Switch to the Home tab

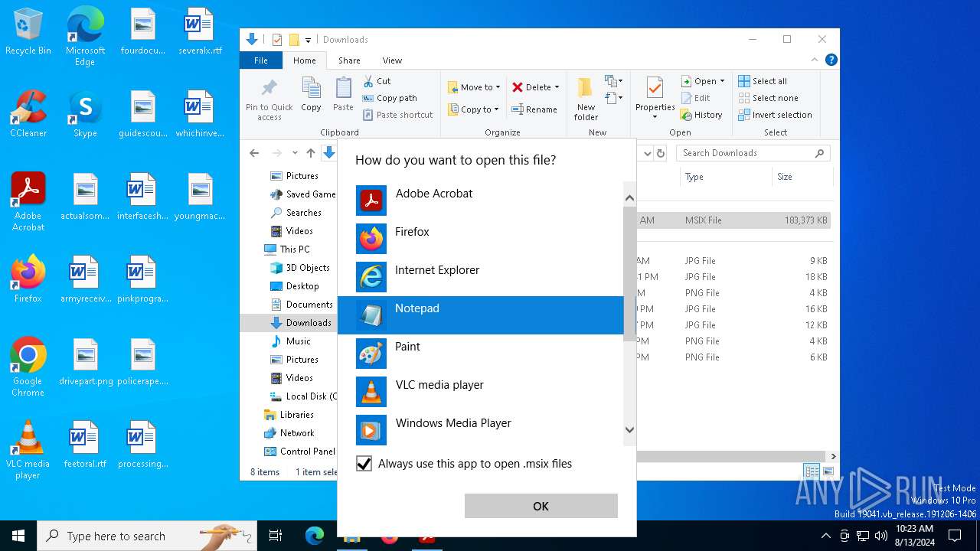[304, 60]
